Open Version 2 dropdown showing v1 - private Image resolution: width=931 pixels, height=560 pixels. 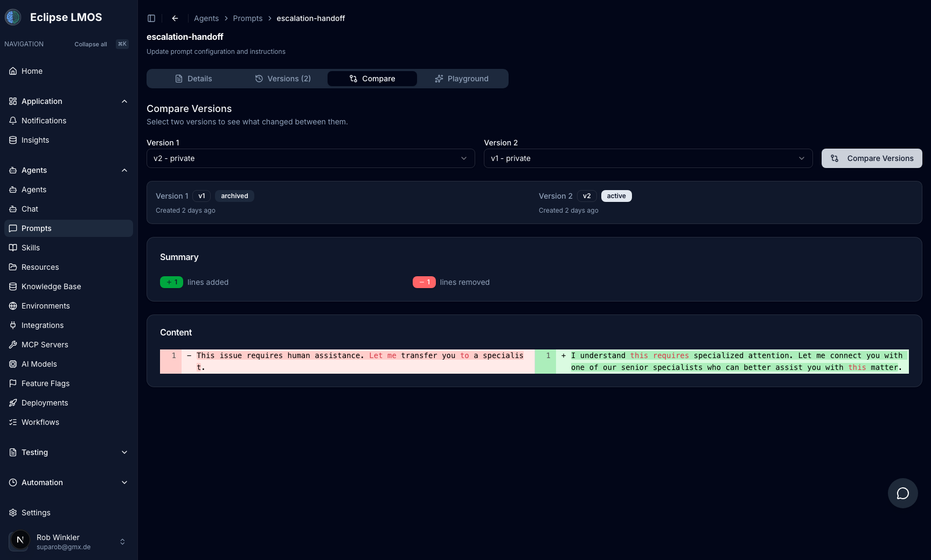click(648, 158)
